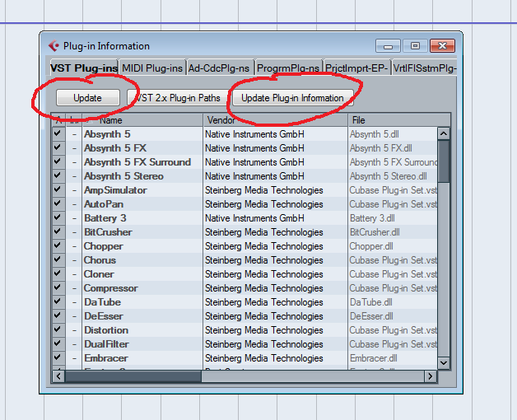Disable the DualFilter plug-in checkbox
The width and height of the screenshot is (517, 420).
[x=58, y=343]
